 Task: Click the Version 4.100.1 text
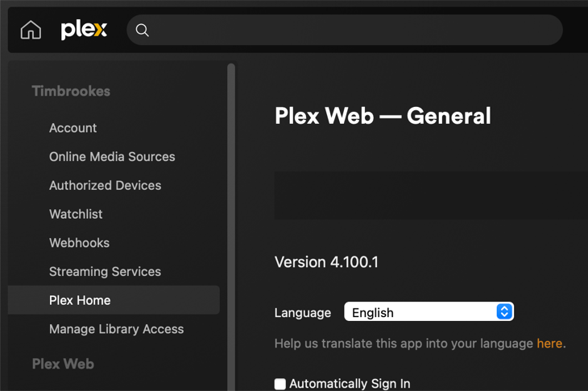click(x=326, y=262)
